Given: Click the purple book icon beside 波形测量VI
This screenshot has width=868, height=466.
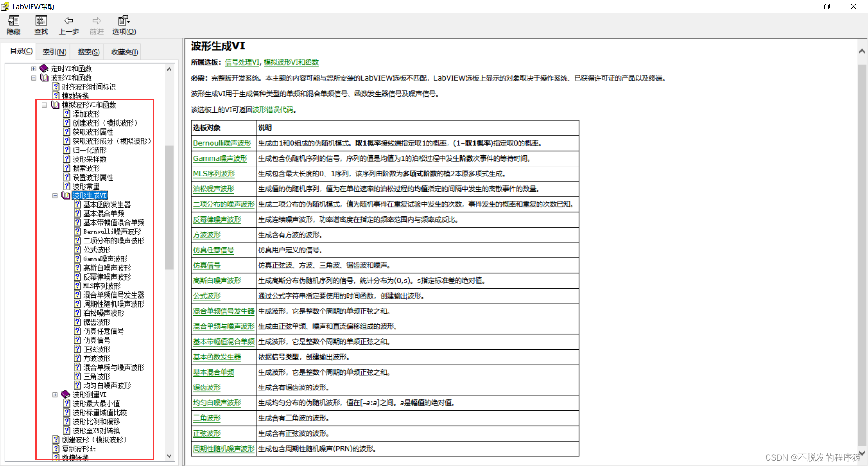Looking at the screenshot, I should 66,394.
